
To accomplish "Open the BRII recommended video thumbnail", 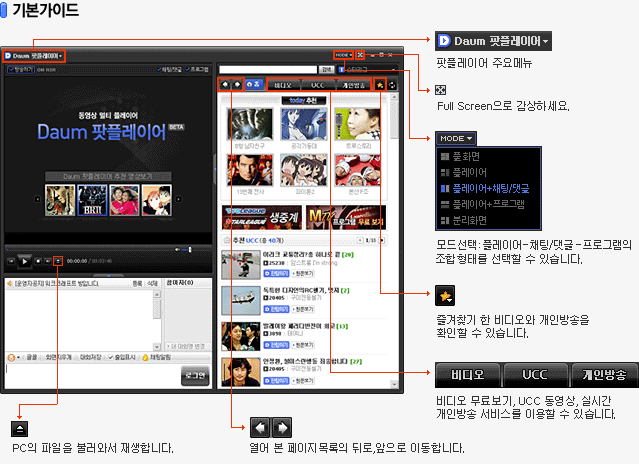I will tap(92, 200).
